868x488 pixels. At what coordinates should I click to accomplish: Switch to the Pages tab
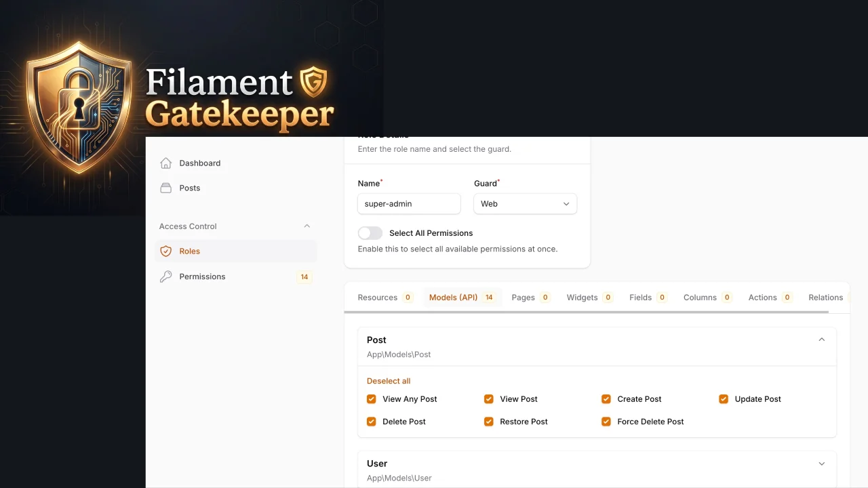(531, 298)
